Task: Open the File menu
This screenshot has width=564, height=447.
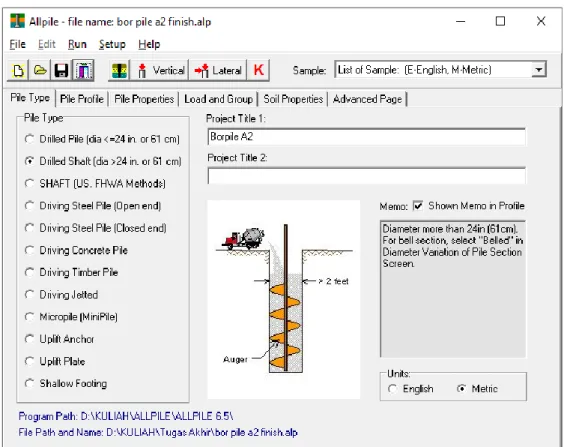Action: (17, 44)
